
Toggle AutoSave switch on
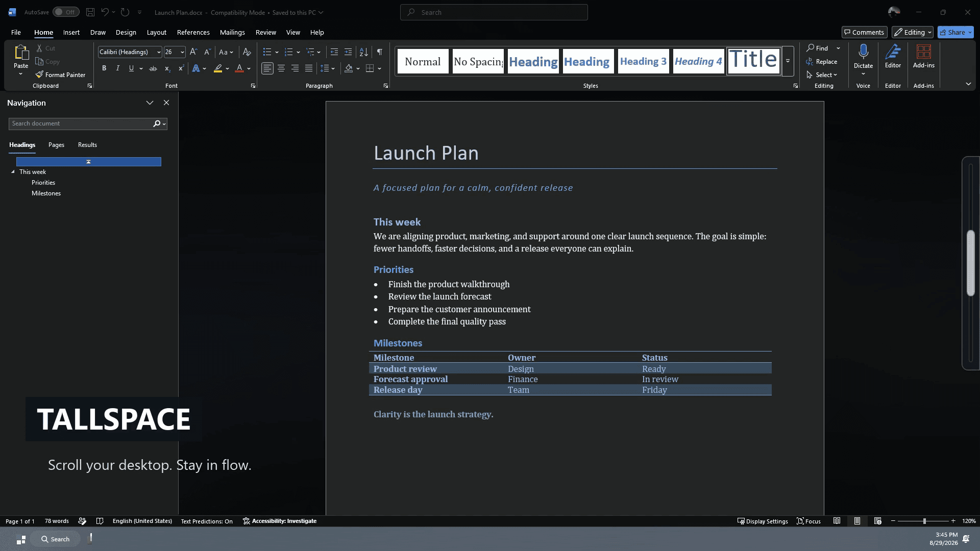pyautogui.click(x=66, y=12)
